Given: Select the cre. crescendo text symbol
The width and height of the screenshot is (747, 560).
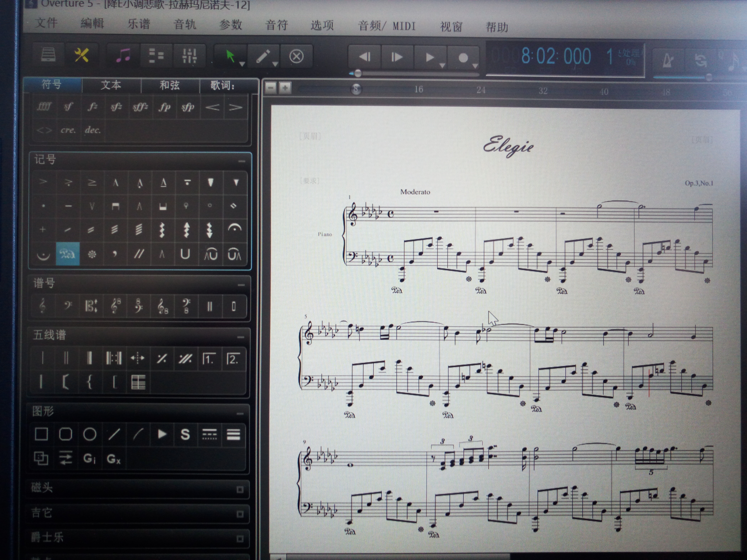Looking at the screenshot, I should (x=68, y=130).
